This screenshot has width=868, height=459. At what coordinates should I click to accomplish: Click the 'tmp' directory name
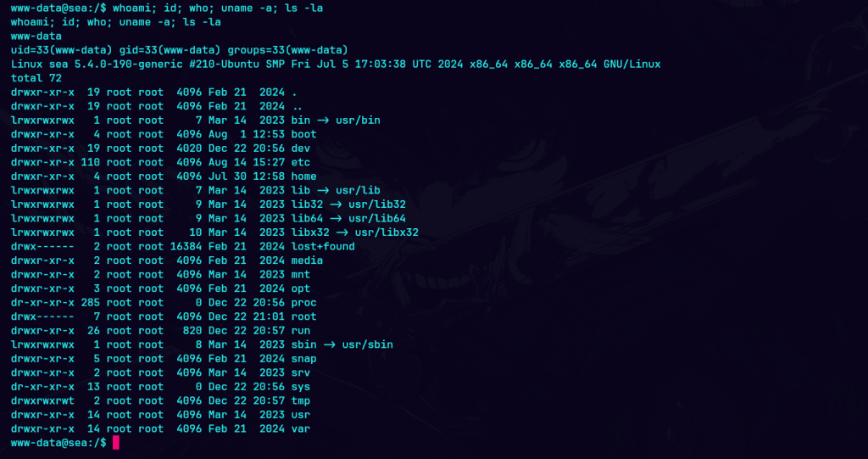300,400
